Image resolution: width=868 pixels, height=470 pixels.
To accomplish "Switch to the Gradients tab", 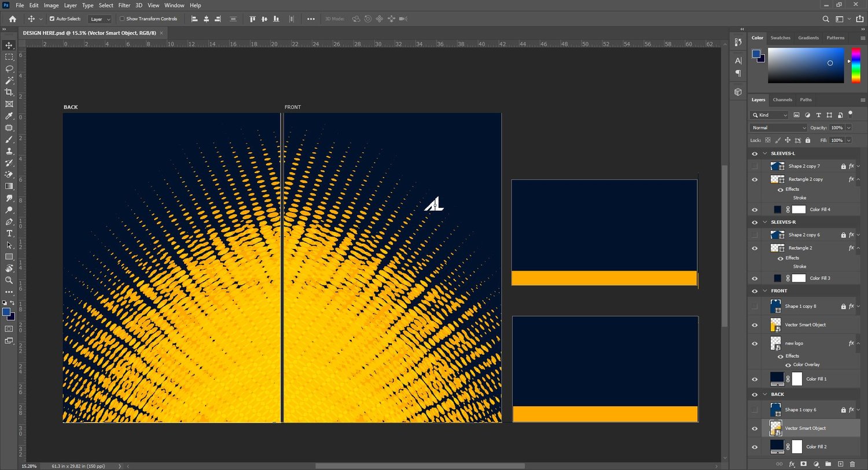I will click(x=808, y=38).
